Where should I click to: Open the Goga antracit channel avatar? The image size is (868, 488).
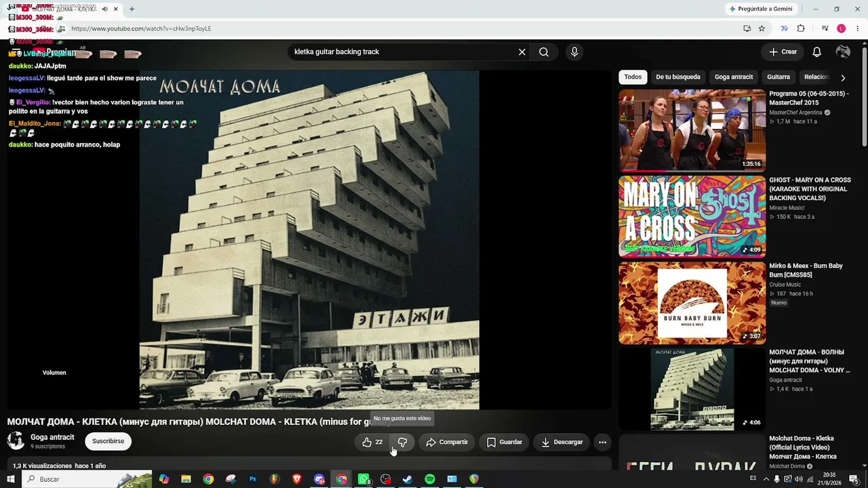pyautogui.click(x=16, y=441)
